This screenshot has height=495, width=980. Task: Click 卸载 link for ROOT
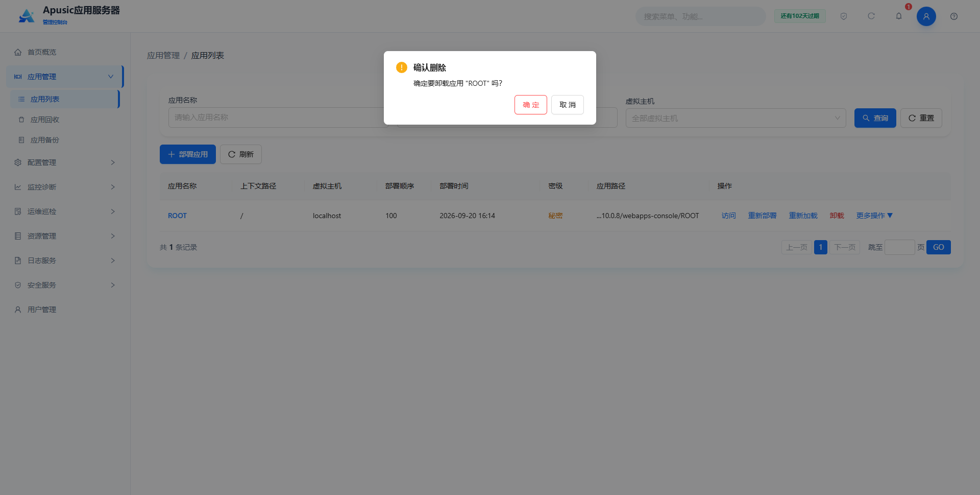[837, 216]
